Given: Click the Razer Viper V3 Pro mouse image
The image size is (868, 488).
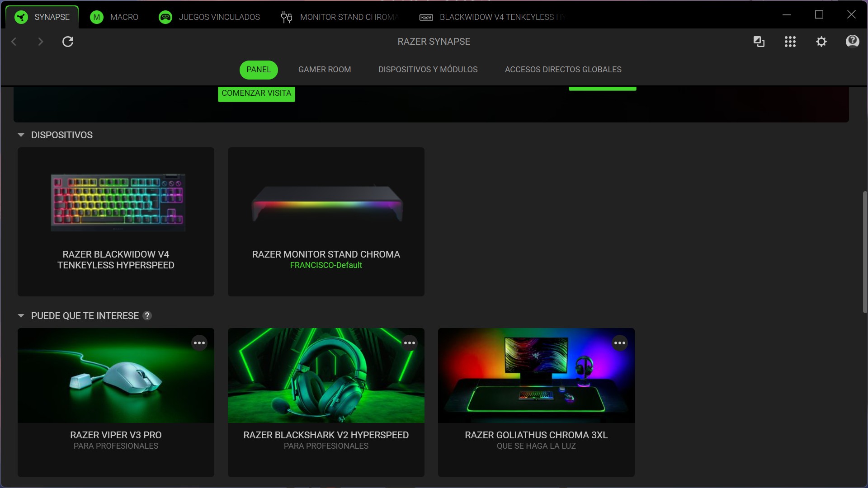Looking at the screenshot, I should click(116, 375).
